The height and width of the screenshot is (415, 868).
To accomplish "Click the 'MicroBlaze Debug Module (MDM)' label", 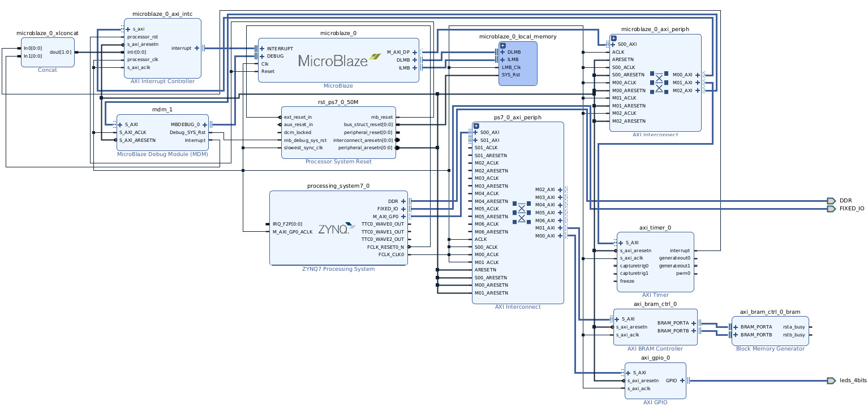I will coord(162,154).
